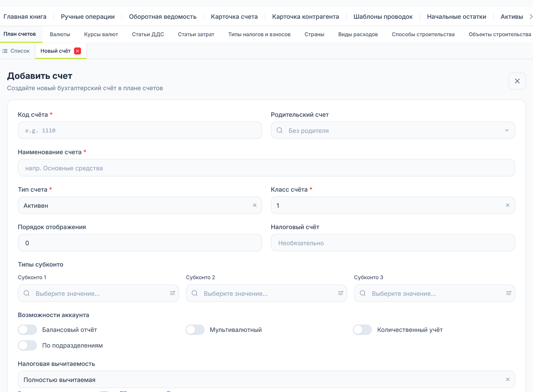Enable the Количественный учёт toggle

point(362,330)
